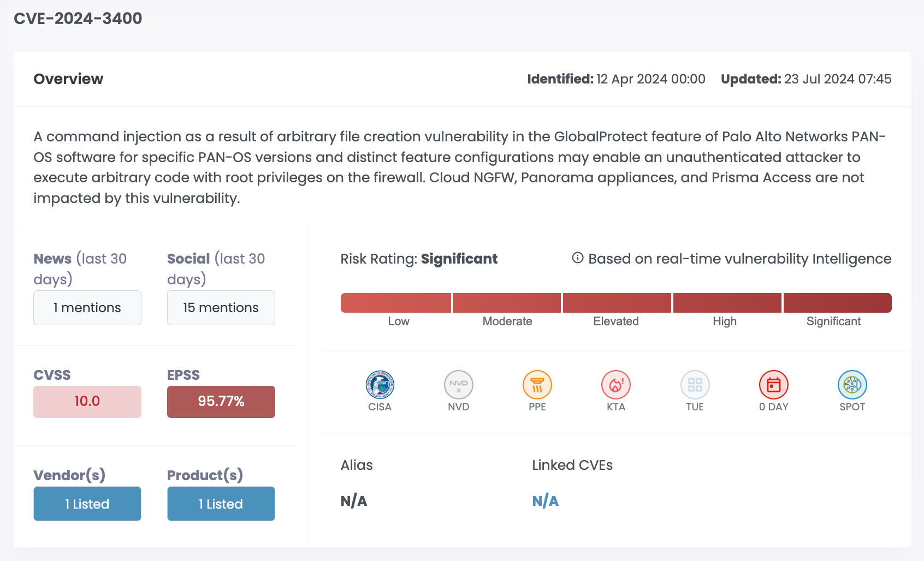
Task: Click the Social (last 30 days) label
Action: (x=216, y=268)
